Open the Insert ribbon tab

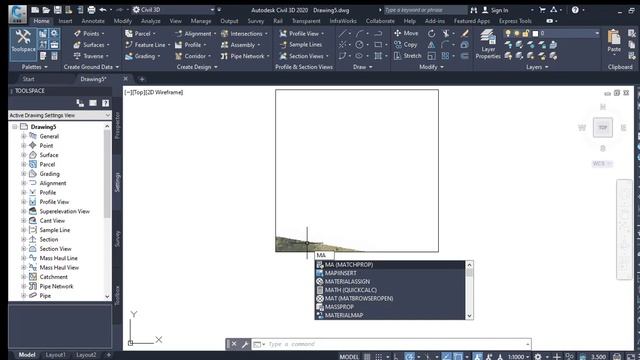65,21
